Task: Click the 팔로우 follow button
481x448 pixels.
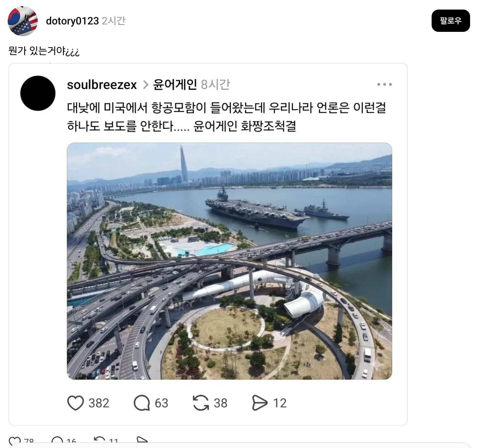Action: tap(450, 21)
